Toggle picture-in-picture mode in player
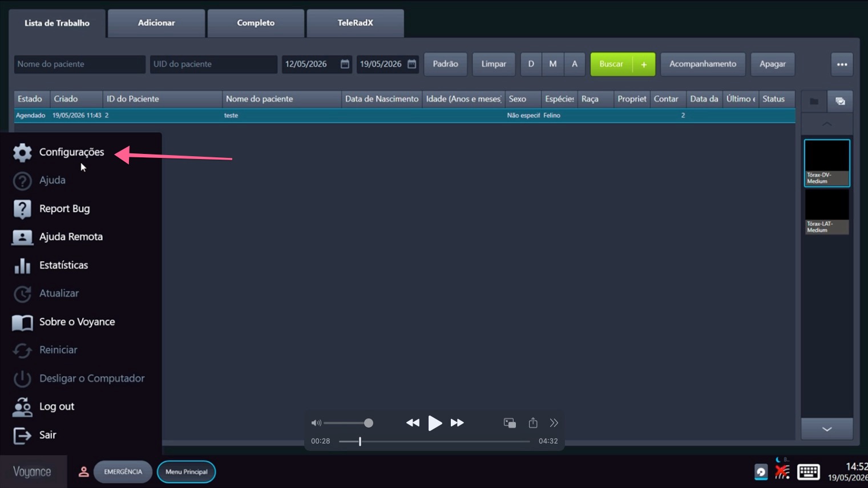Screen dimensions: 868x488 click(510, 423)
